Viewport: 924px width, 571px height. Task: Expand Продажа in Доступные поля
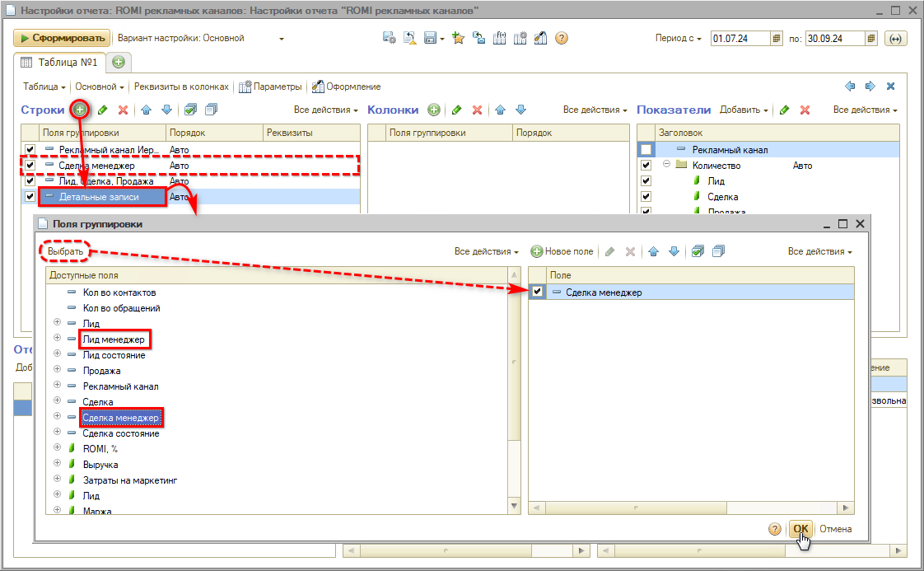click(x=57, y=369)
